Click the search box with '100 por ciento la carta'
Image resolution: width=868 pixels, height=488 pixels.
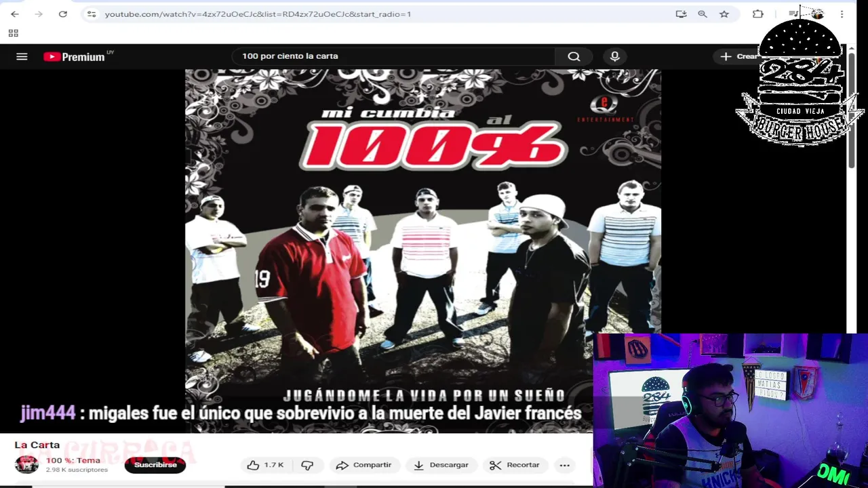point(393,56)
